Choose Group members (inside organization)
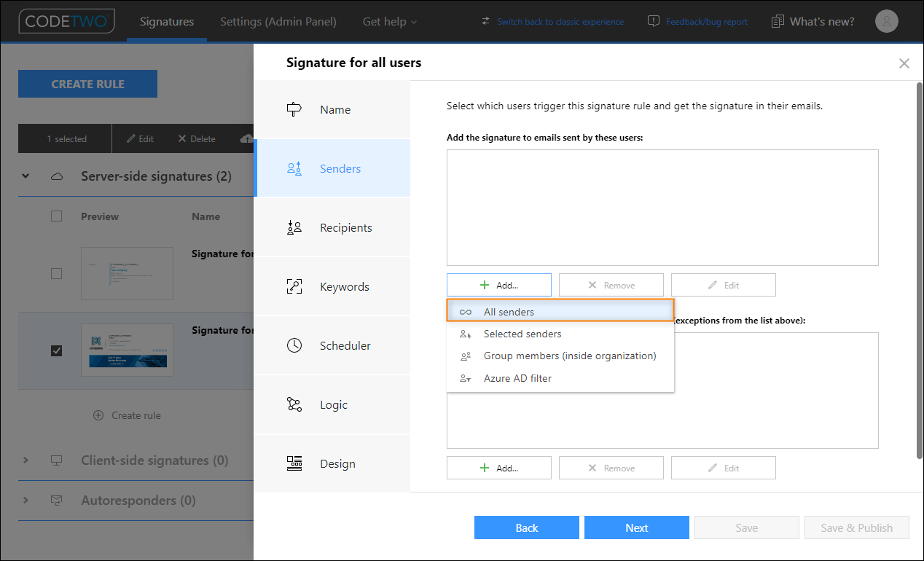924x561 pixels. [x=560, y=356]
